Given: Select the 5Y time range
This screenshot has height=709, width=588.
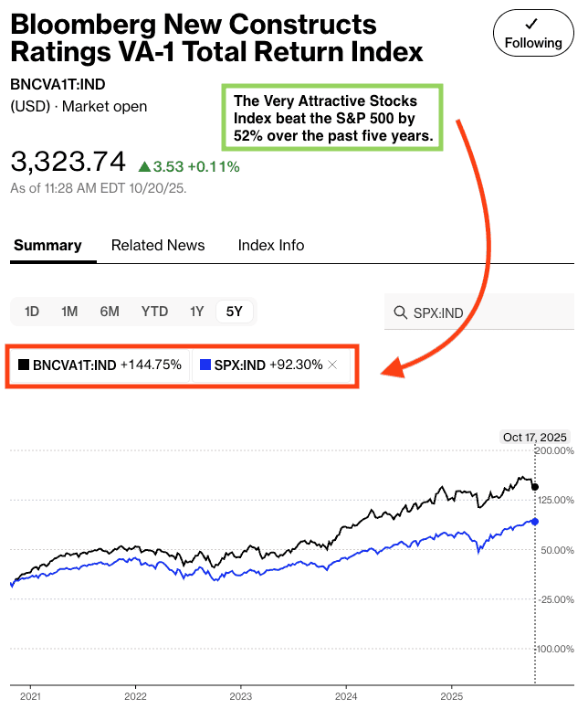Looking at the screenshot, I should [x=235, y=312].
